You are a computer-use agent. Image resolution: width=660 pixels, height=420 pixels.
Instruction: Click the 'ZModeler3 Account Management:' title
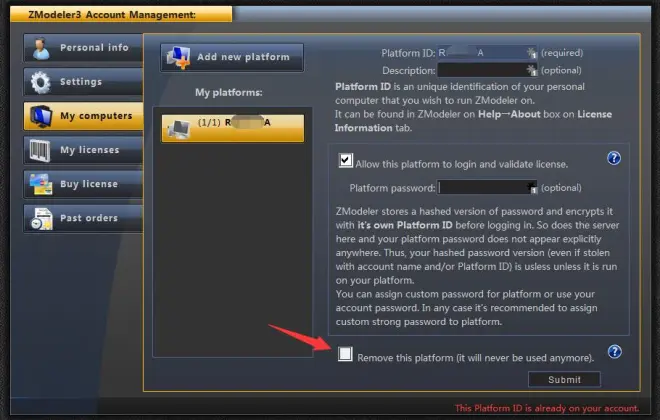click(112, 15)
